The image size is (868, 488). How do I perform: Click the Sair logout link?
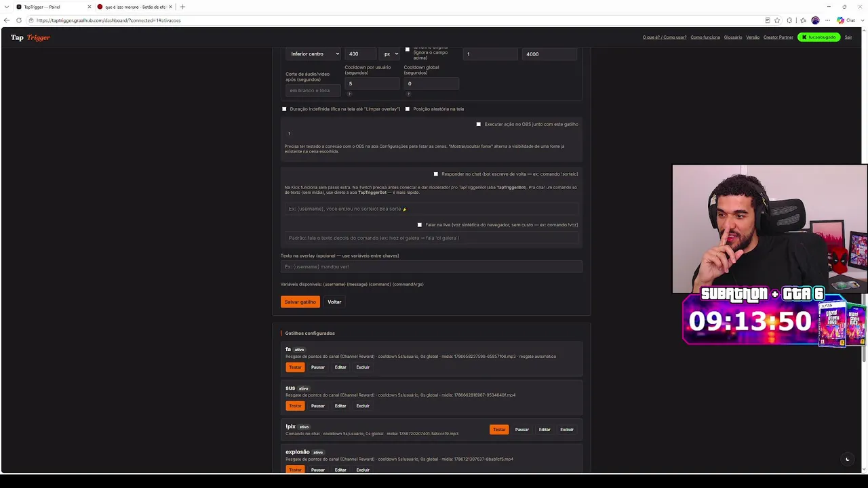pos(848,37)
